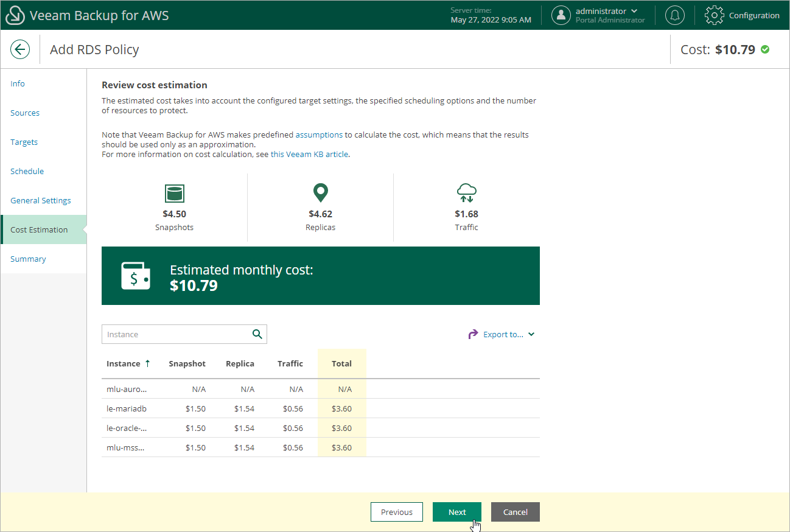Click the Snapshots cost icon
The width and height of the screenshot is (790, 532).
point(175,193)
